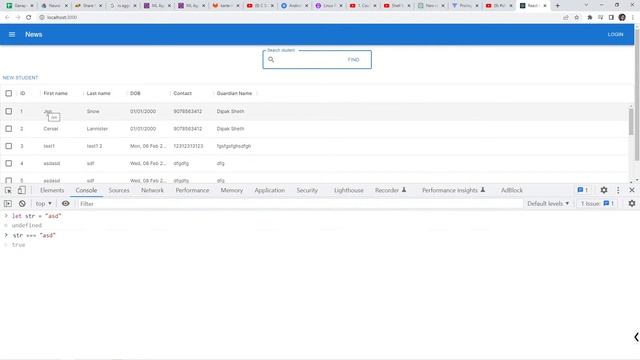Click the FIND button in the search box
This screenshot has height=360, width=640.
coord(353,60)
